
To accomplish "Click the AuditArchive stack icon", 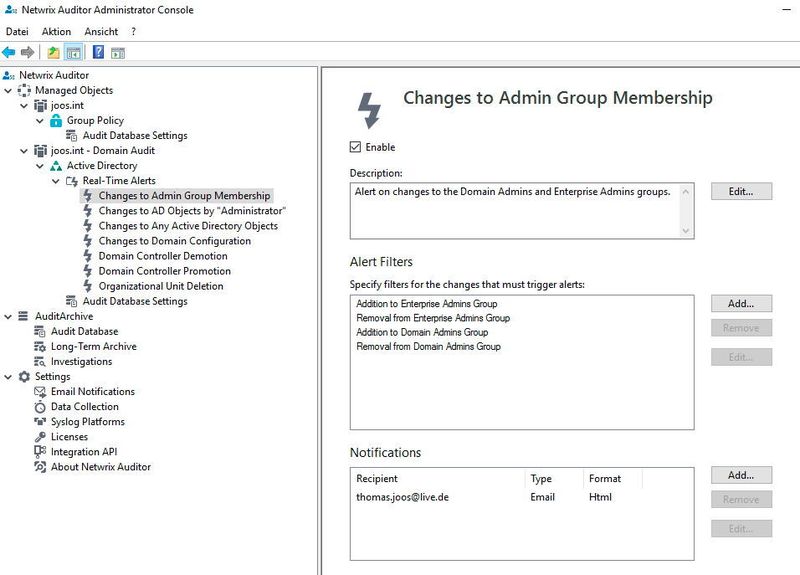I will coord(23,316).
